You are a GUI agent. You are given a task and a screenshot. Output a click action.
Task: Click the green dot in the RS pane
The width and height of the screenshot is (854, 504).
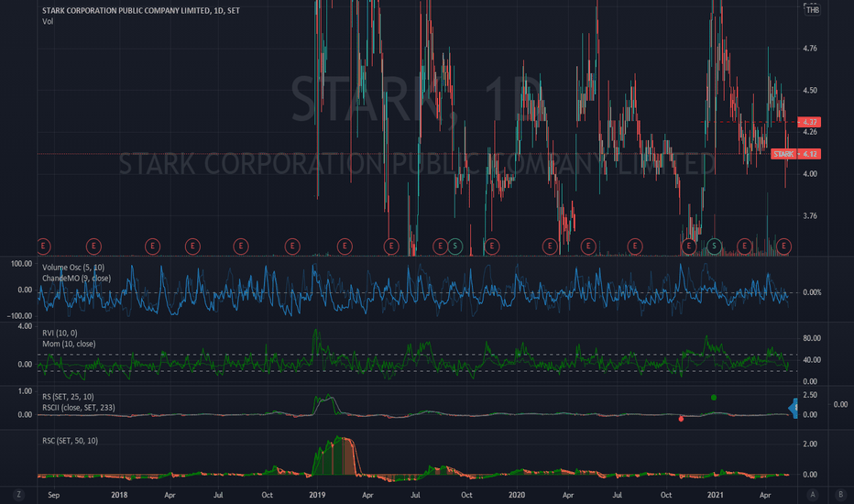coord(714,398)
